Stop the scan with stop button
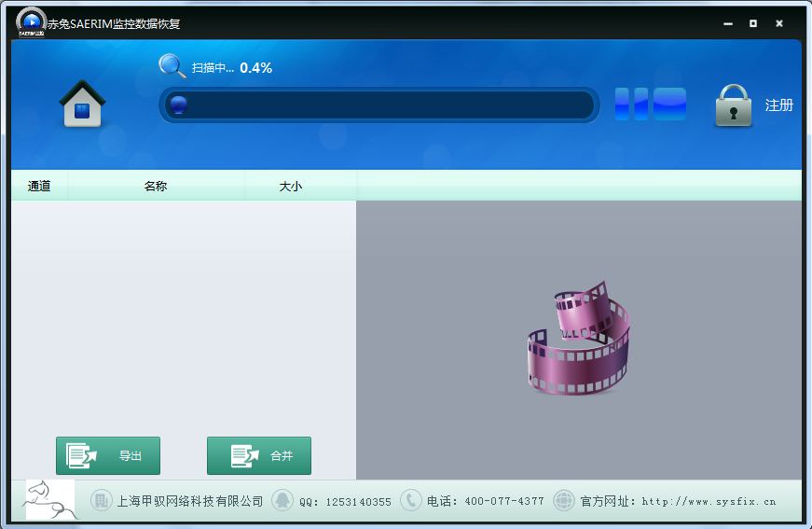 (x=669, y=104)
